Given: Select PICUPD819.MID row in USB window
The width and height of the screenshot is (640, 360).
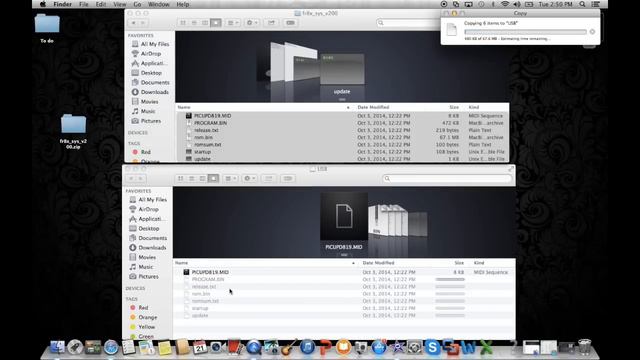Looking at the screenshot, I should tap(344, 272).
